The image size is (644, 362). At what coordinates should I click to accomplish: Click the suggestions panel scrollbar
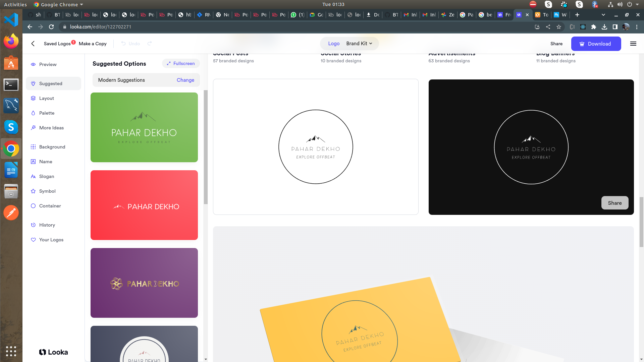206,147
